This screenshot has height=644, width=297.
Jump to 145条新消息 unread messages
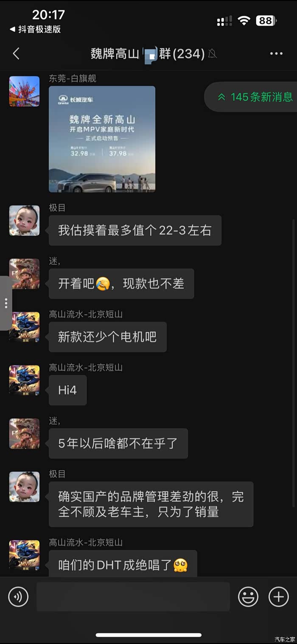tap(251, 97)
